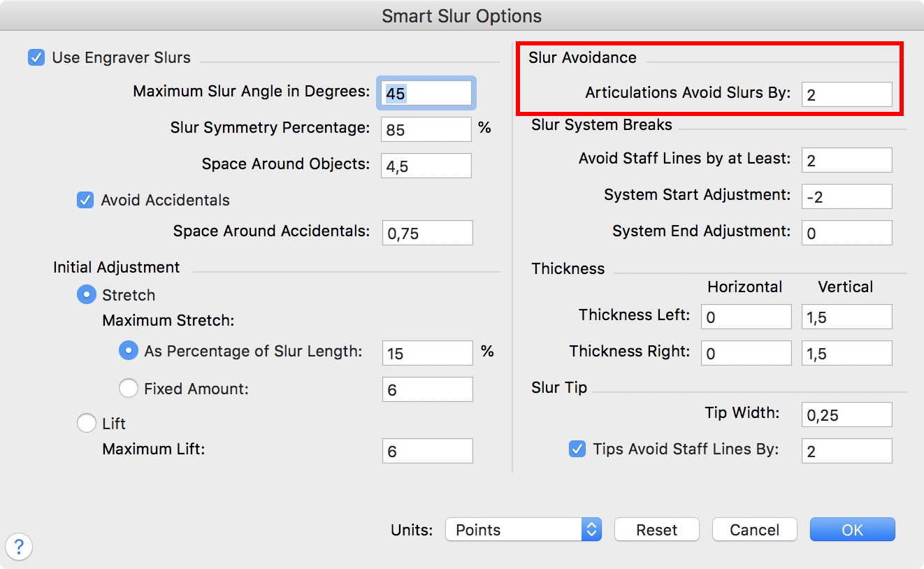Toggle the Use Engraver Slurs checkbox
Screen dimensions: 924x569
36,57
